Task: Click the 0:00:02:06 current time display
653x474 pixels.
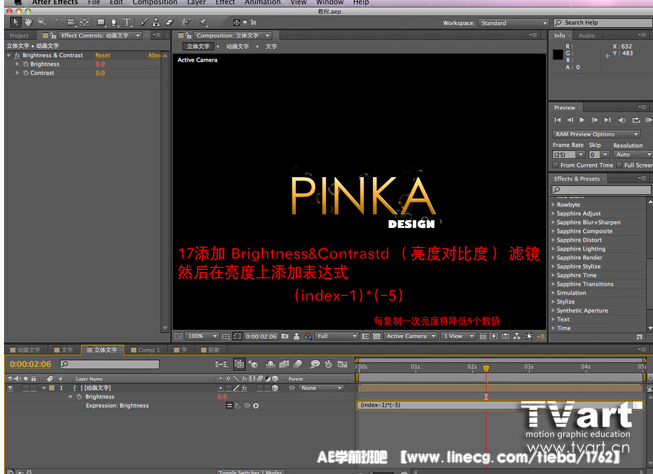Action: click(x=30, y=364)
